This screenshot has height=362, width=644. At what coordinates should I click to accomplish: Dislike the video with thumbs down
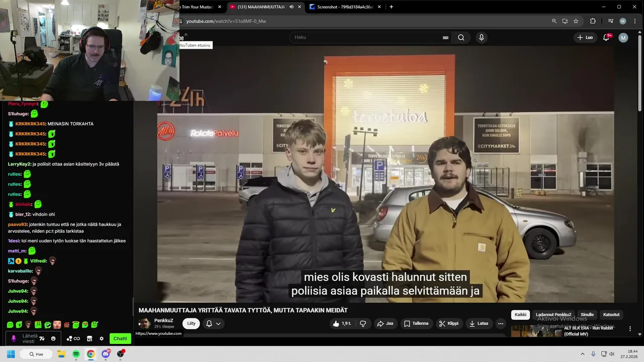point(363,323)
